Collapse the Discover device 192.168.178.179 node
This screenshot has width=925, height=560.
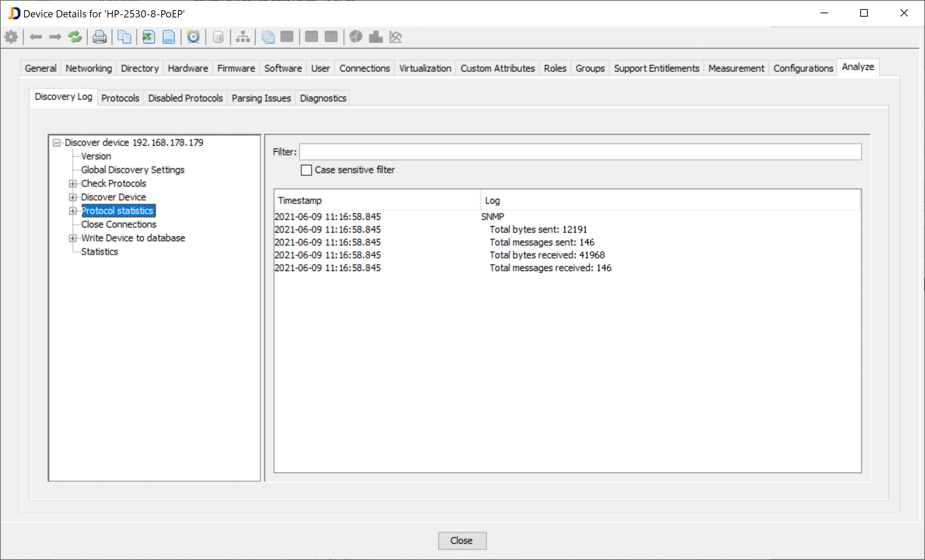tap(56, 143)
